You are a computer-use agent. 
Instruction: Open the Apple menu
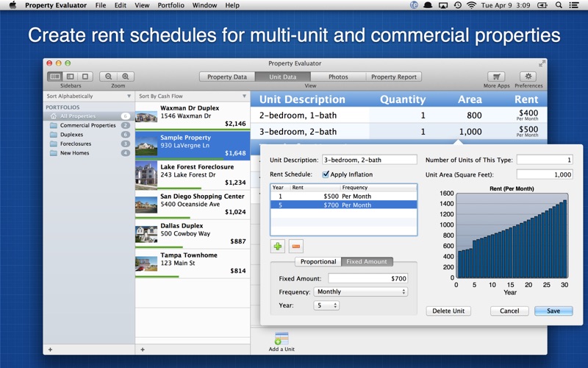click(12, 5)
